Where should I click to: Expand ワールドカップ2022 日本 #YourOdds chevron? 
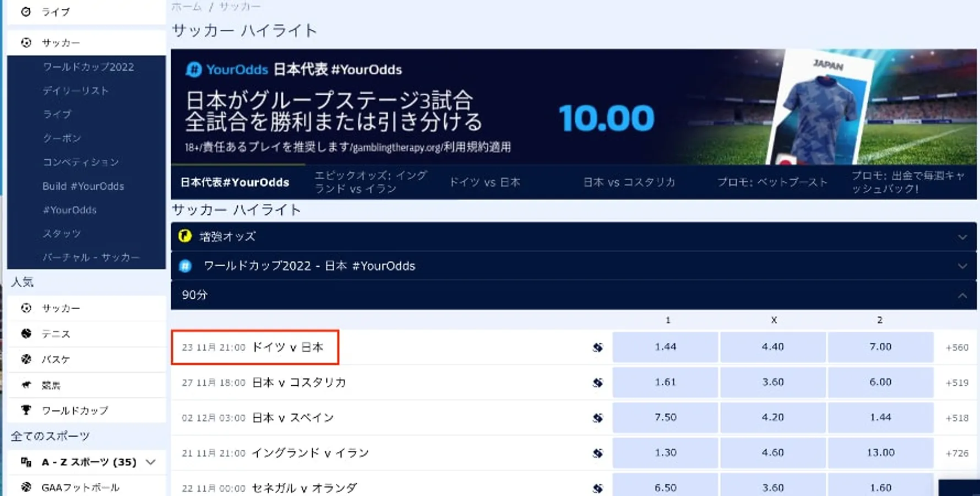click(962, 266)
